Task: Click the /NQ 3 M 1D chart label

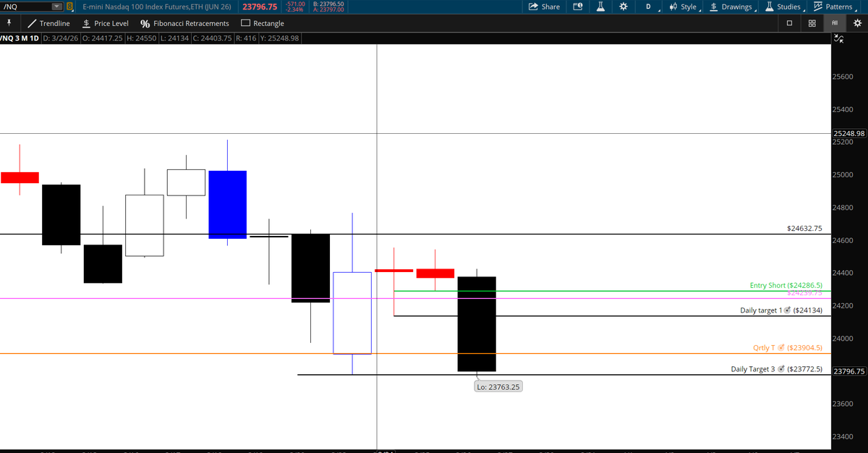Action: click(20, 38)
